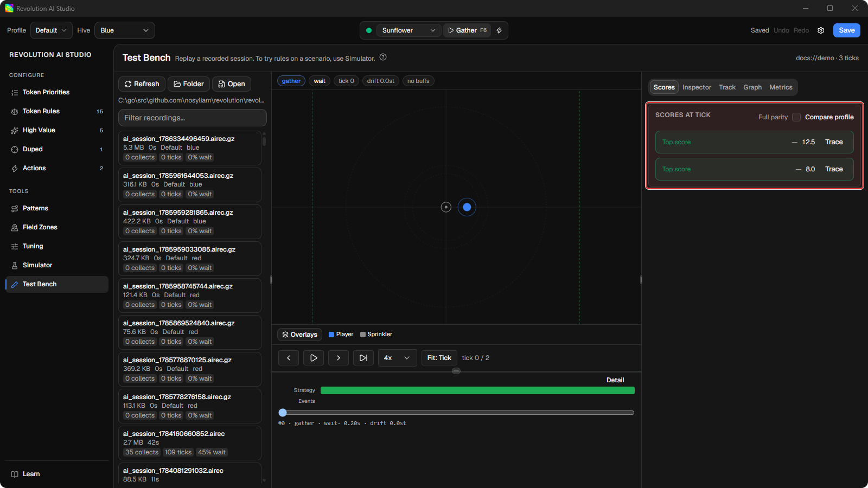Viewport: 868px width, 488px height.
Task: Click the green Strategy timeline bar
Action: pos(477,390)
